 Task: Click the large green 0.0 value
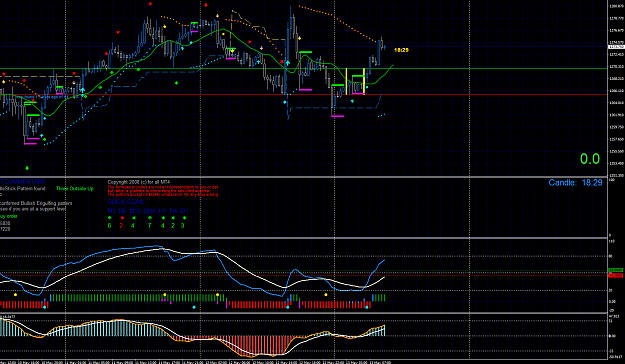point(590,159)
